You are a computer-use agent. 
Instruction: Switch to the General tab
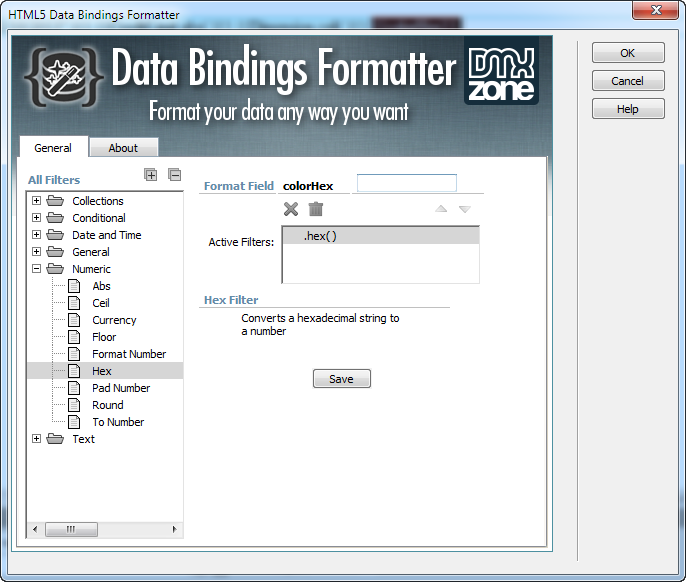53,147
